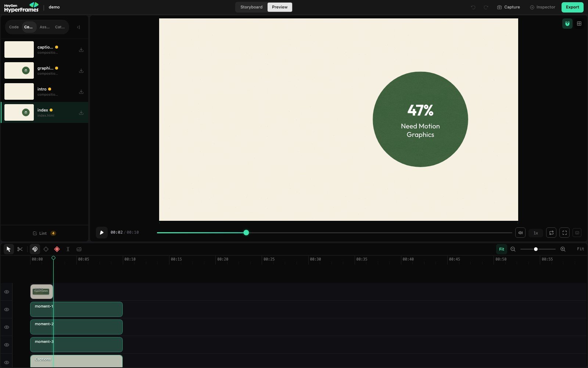Screen dimensions: 588x368
Task: Click the Fit label at timeline far right
Action: [x=580, y=249]
